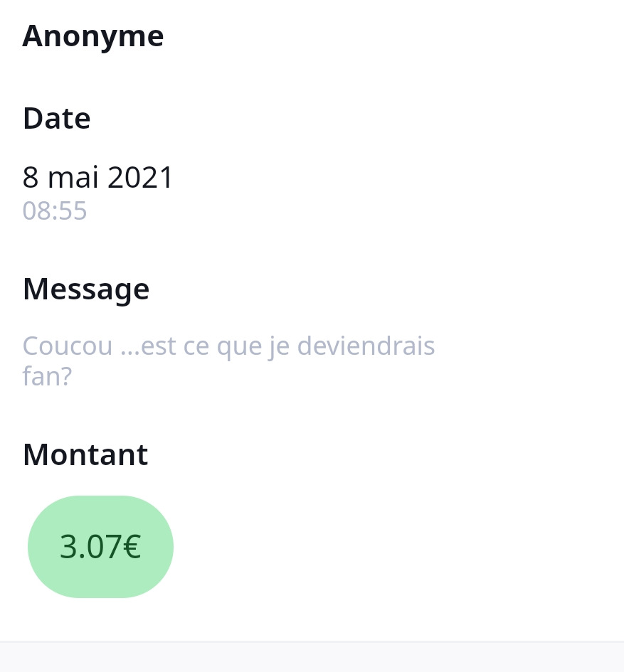The width and height of the screenshot is (624, 672).
Task: Click the "3.07" digits in the badge
Action: coord(90,548)
